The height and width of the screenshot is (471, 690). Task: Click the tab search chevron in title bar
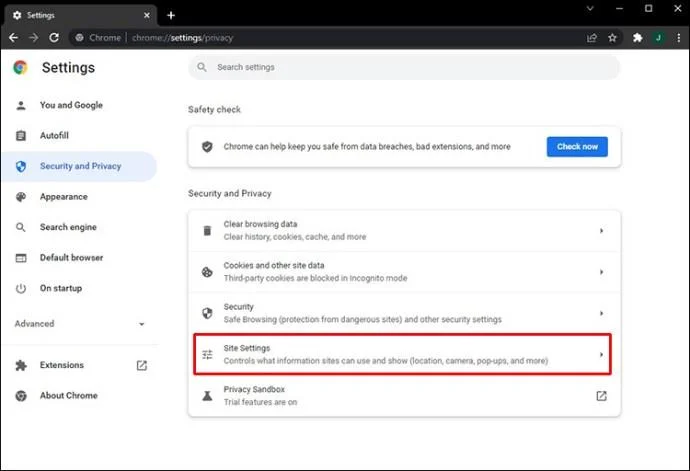click(x=590, y=8)
